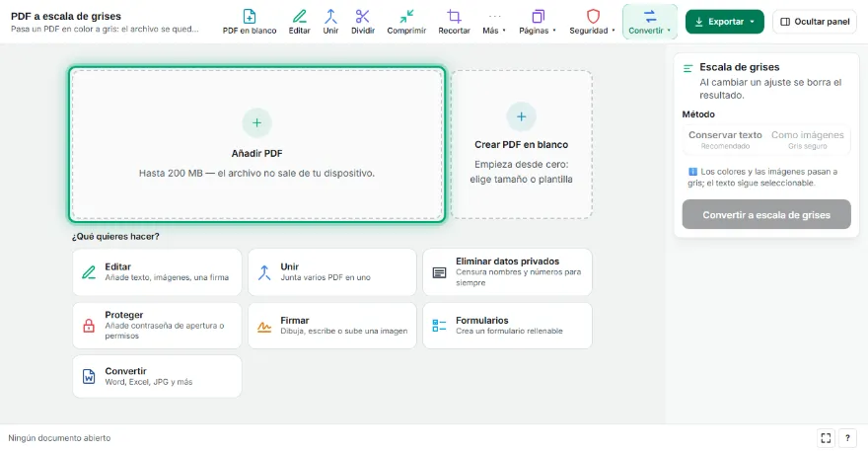Open the Seguridad shield dropdown
The height and width of the screenshot is (451, 868).
click(593, 22)
